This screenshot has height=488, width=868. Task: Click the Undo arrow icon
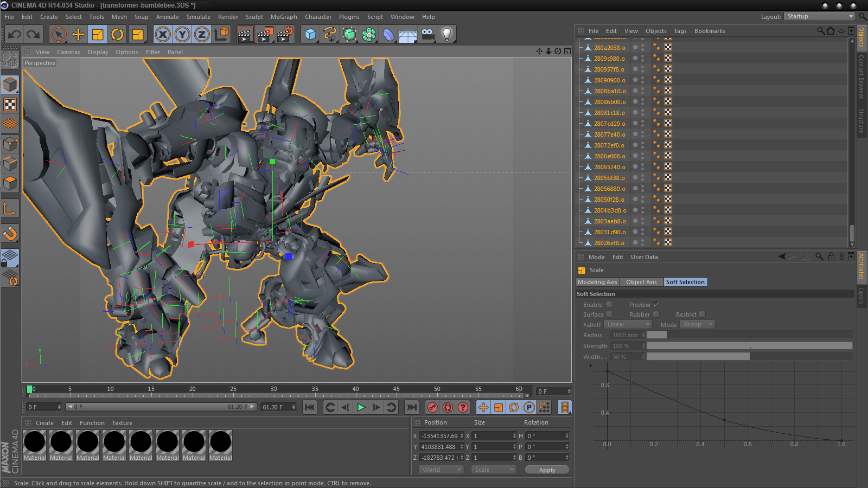coord(15,35)
